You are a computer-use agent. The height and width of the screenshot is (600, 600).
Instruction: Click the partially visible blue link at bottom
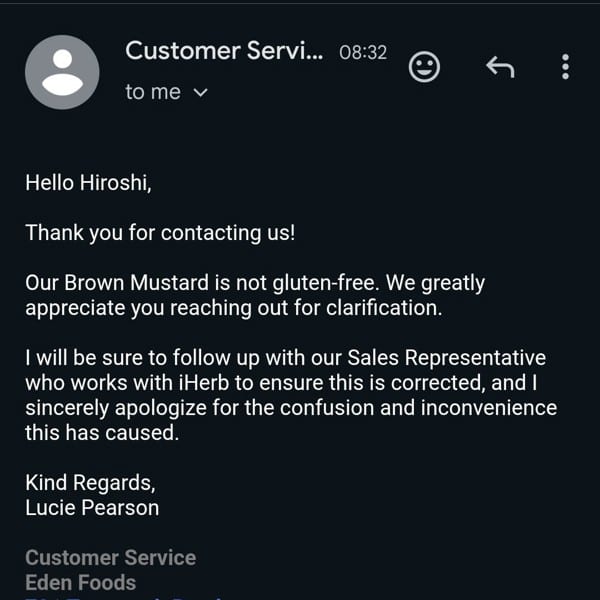(126, 597)
